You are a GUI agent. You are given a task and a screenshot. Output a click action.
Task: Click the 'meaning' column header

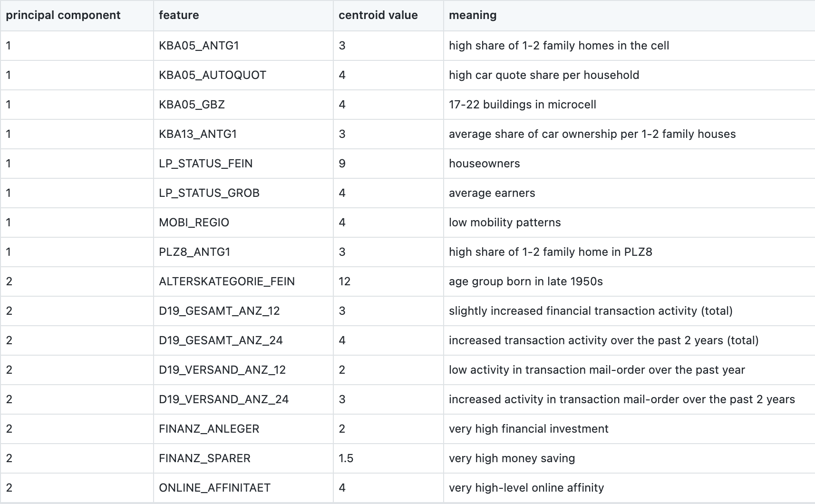pos(473,15)
